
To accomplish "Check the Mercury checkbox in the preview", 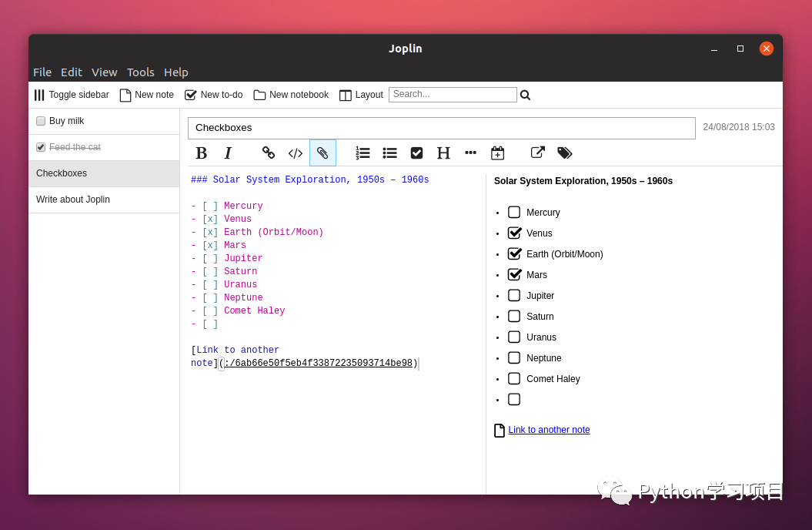I will click(x=514, y=212).
